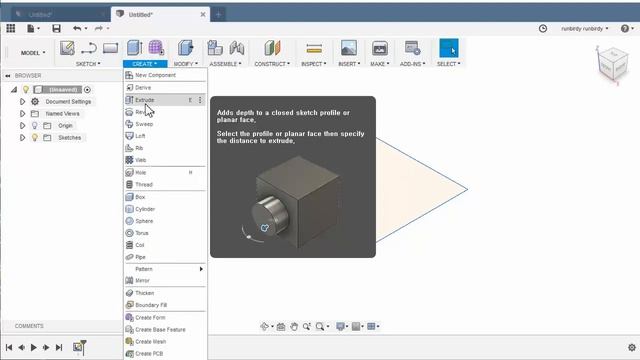Click the Joint assemble icon

(x=237, y=48)
